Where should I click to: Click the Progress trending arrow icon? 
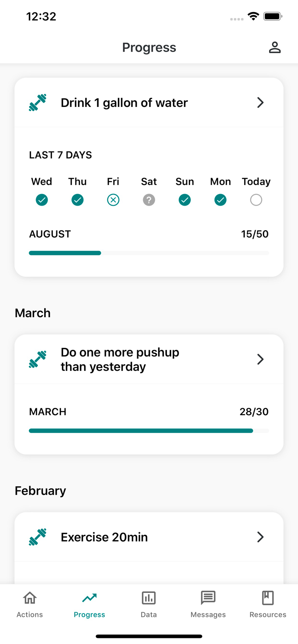tap(89, 597)
